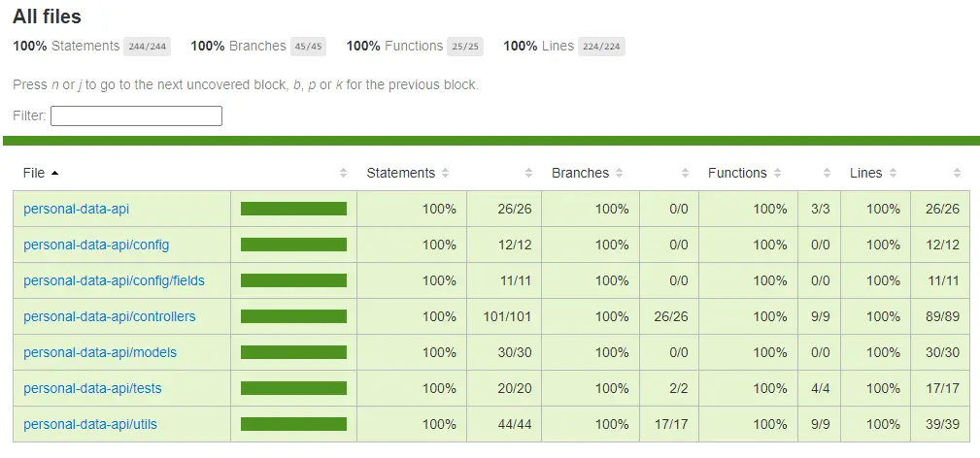The image size is (980, 458).
Task: Click the sort arrows beside Lines
Action: coord(893,173)
